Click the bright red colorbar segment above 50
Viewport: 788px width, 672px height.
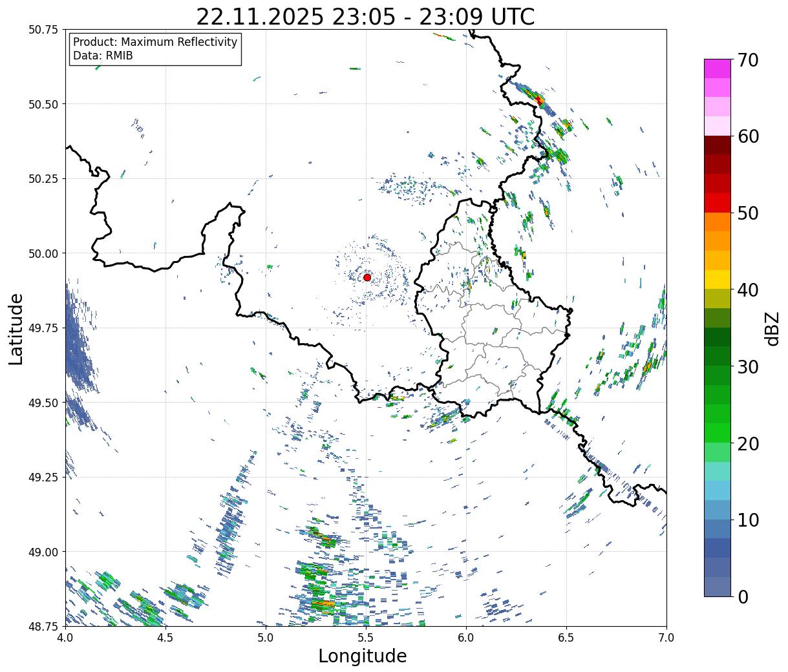coord(718,202)
